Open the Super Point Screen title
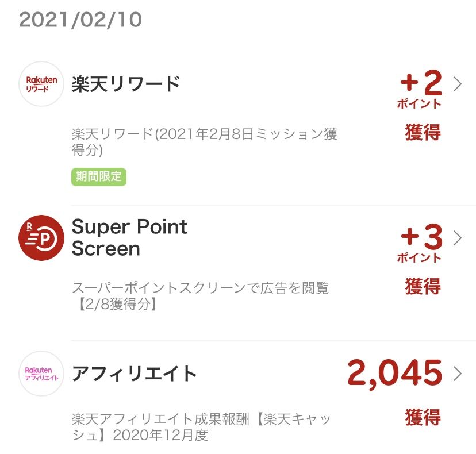The height and width of the screenshot is (454, 476). [129, 237]
